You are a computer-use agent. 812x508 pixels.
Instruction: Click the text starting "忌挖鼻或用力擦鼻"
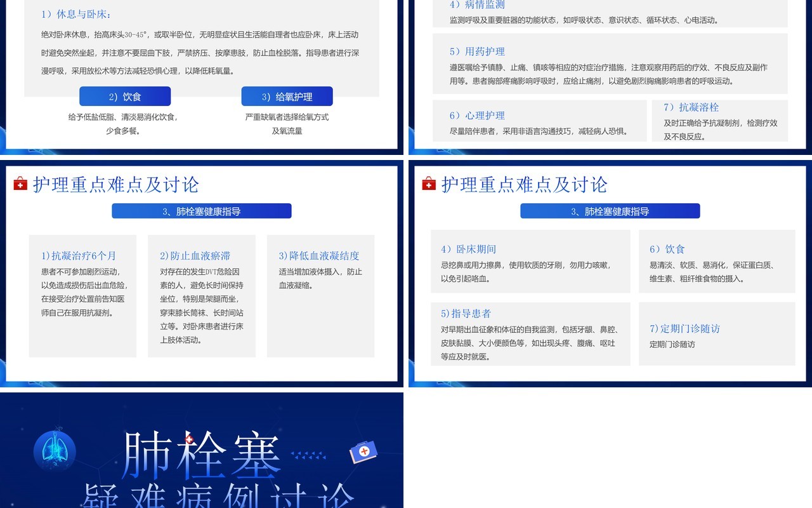click(526, 265)
